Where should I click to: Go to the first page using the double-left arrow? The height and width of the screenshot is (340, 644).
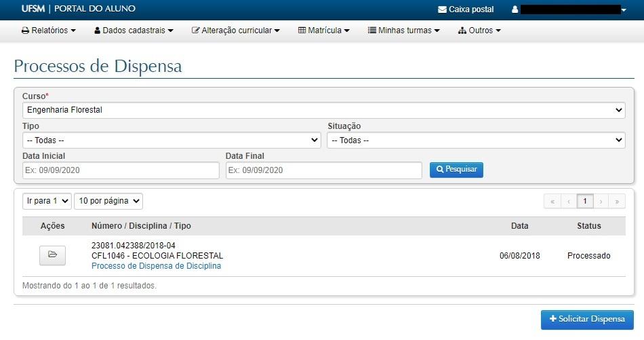tap(552, 202)
